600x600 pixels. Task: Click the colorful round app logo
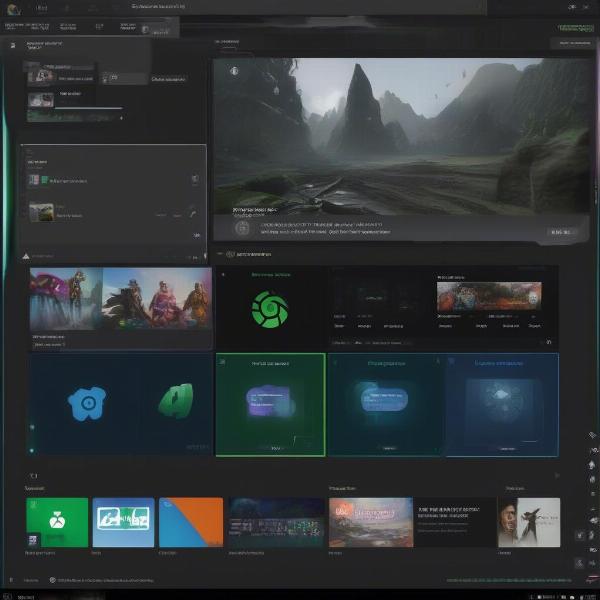14,9
